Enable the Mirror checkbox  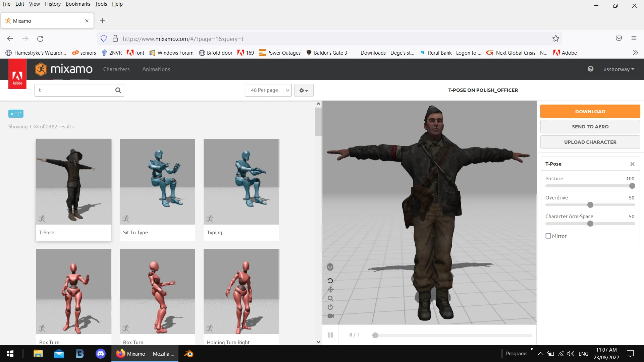548,236
